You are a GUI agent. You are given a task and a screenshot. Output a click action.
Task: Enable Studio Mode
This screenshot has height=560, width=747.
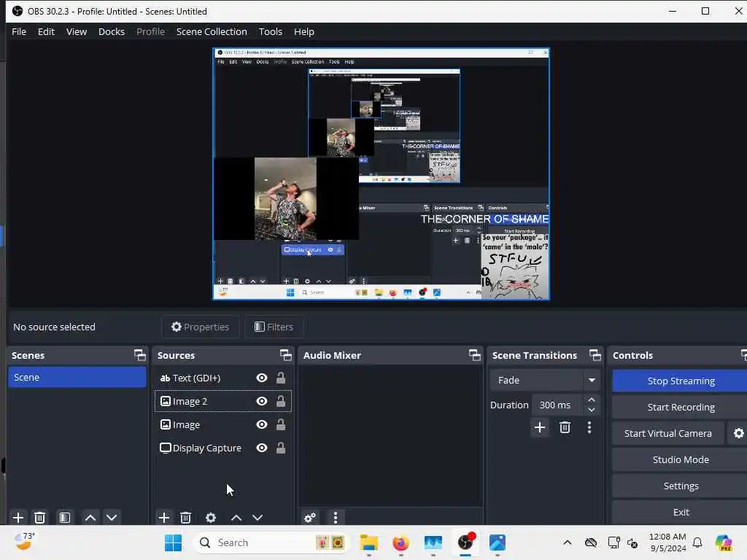pyautogui.click(x=681, y=459)
